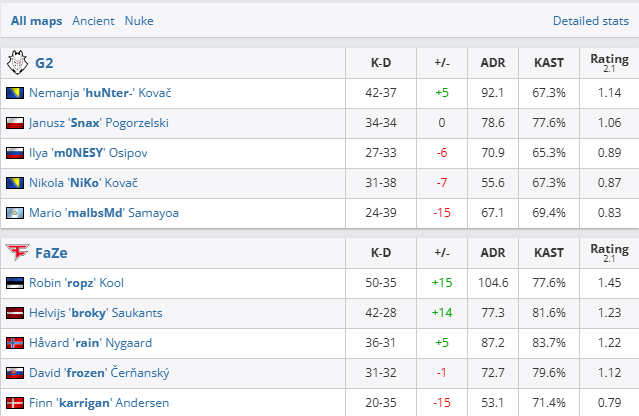Viewport: 639px width, 416px height.
Task: Switch to the Nuke map tab
Action: point(139,21)
